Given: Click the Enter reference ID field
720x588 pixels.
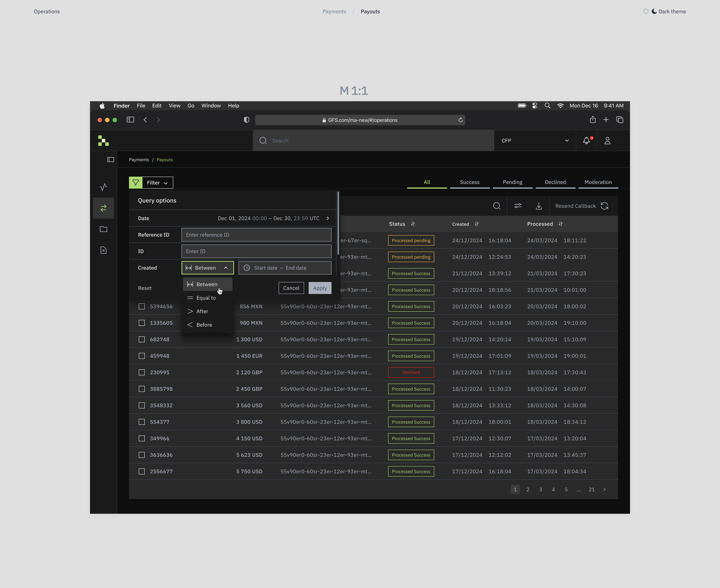Looking at the screenshot, I should pos(256,235).
